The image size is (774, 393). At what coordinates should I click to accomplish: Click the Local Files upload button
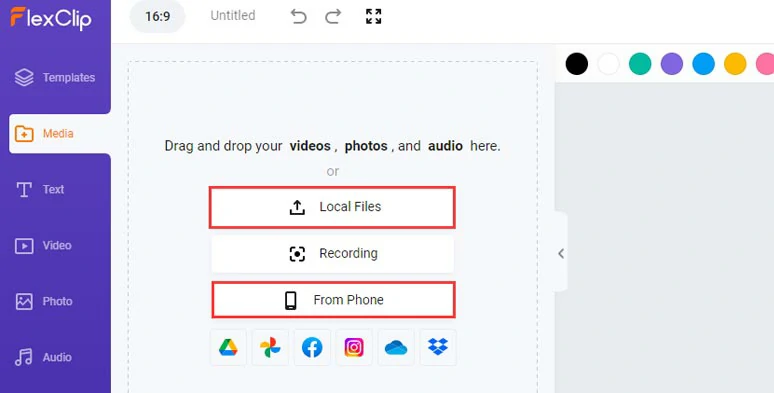(332, 207)
